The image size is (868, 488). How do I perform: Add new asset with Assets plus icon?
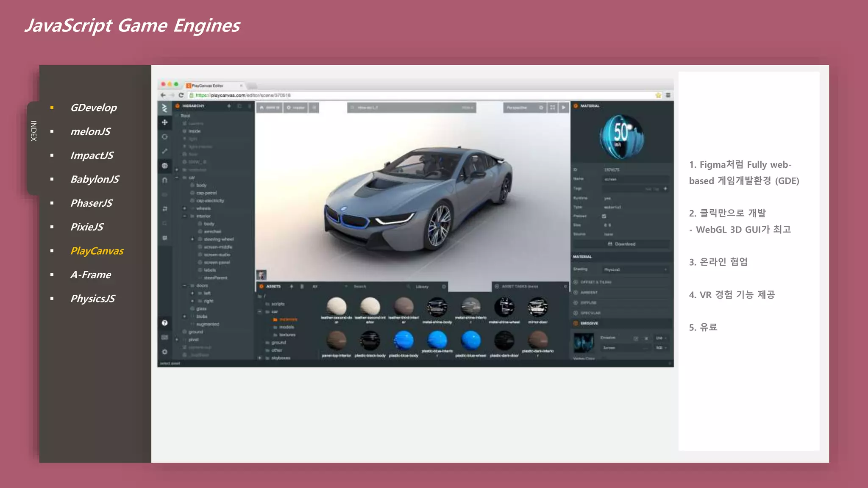(x=292, y=286)
